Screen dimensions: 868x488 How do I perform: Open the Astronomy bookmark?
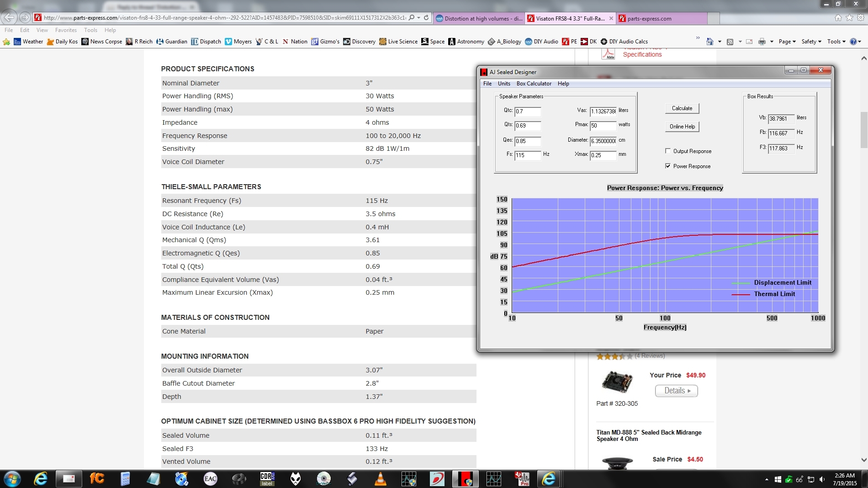point(466,42)
